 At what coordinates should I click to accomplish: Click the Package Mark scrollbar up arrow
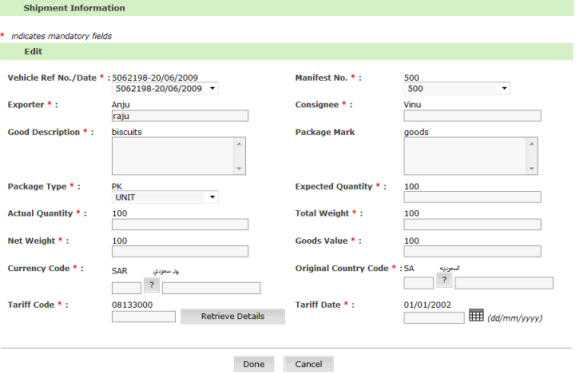pos(531,144)
